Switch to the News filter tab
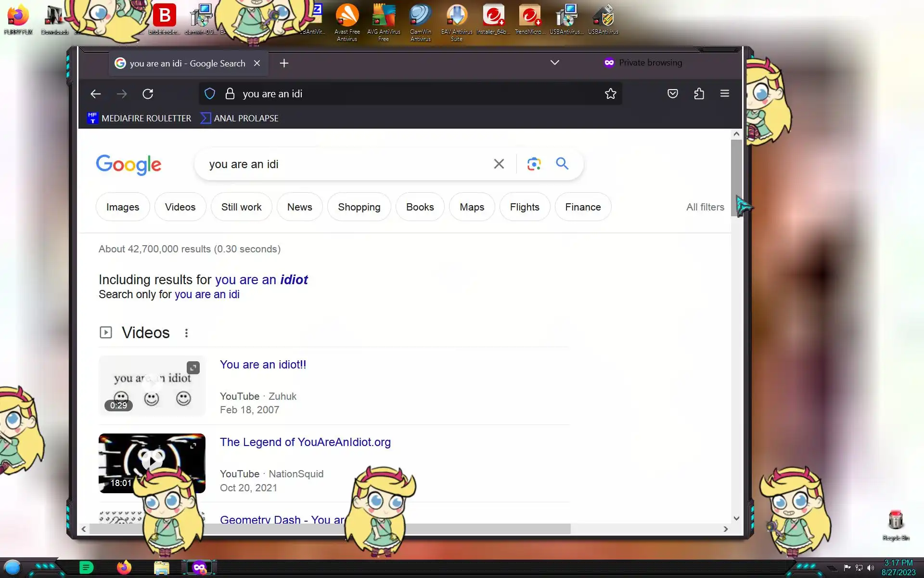This screenshot has width=924, height=578. [299, 207]
